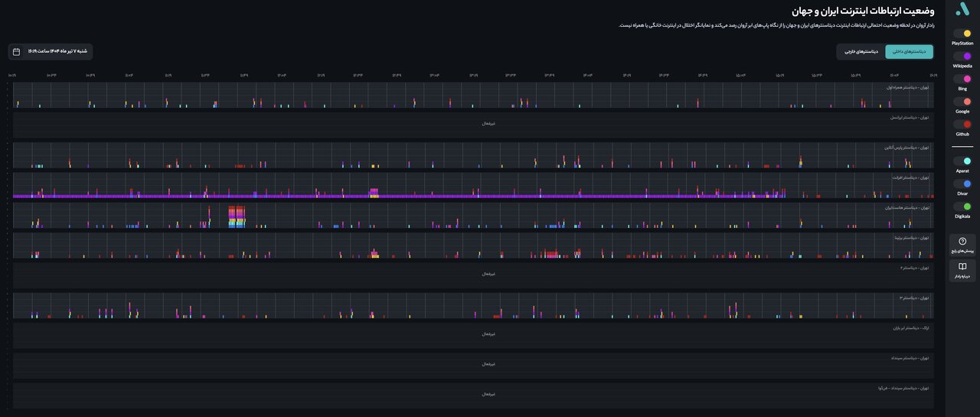Click the inactive Tehran Iransell datacenter row
Image resolution: width=980 pixels, height=417 pixels.
point(488,123)
